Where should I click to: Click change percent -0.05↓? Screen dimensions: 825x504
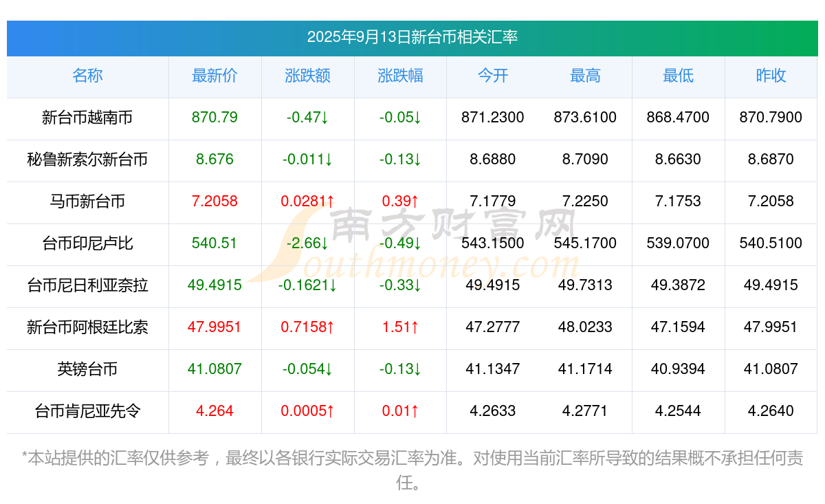pos(401,118)
